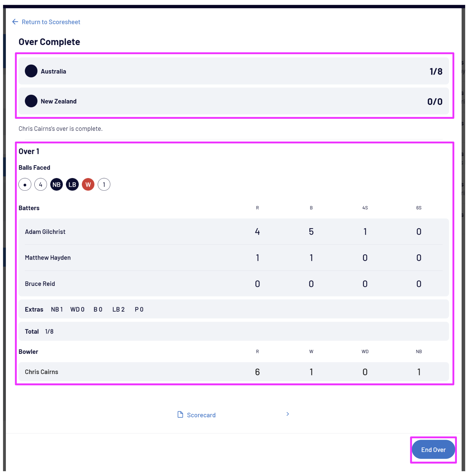Open the Scorecard link
470x476 pixels.
tap(201, 415)
